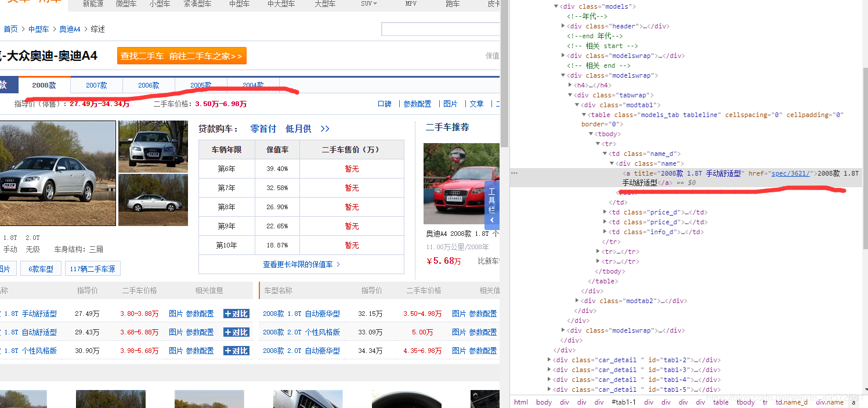Expand the h4 node in DevTools
Screen dimensions: 868x408
tap(570, 85)
